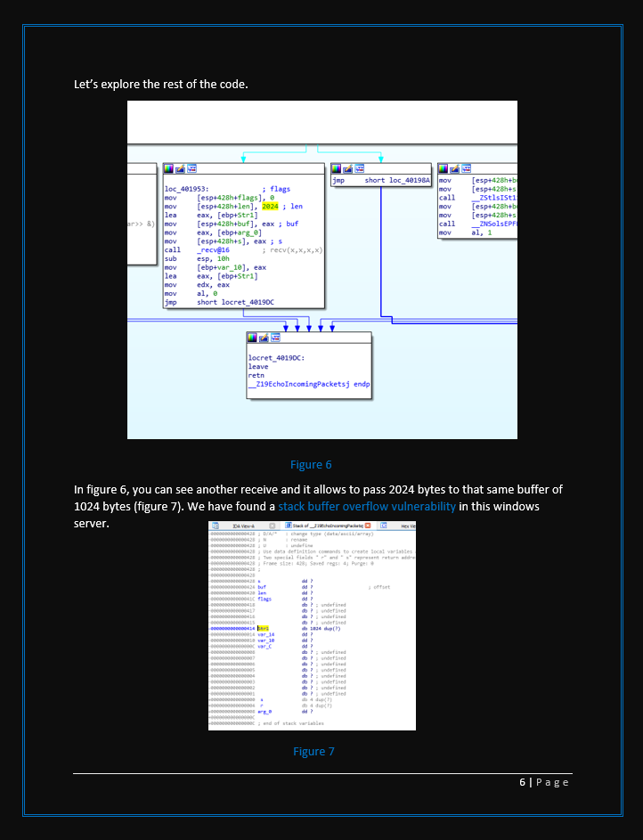Image resolution: width=643 pixels, height=840 pixels.
Task: Open the stack buffer overflow vulnerability link
Action: 367,506
